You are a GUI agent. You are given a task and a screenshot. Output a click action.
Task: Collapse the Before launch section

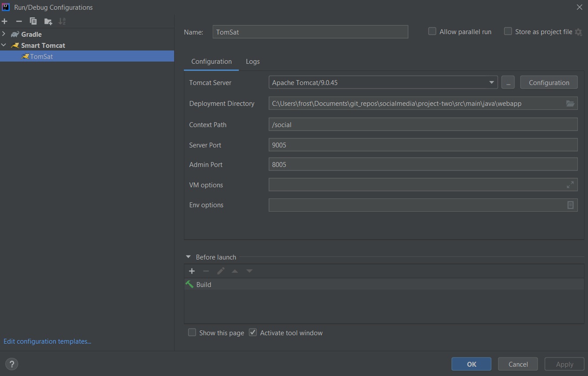(187, 257)
